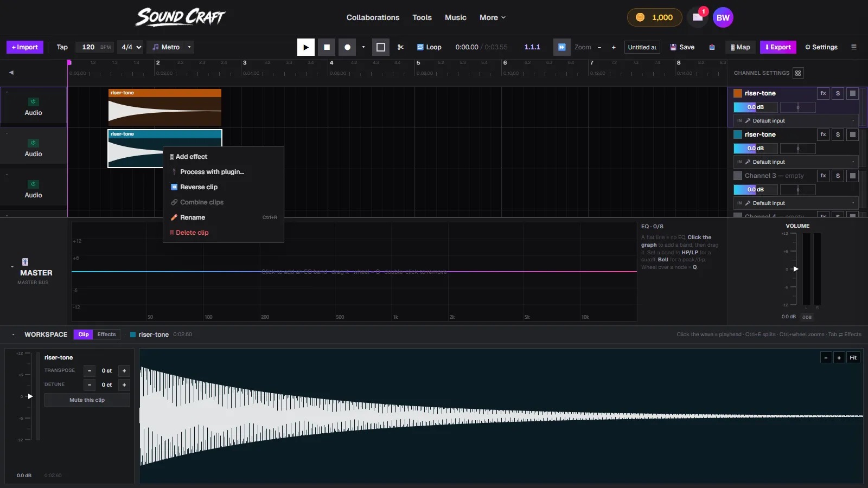Open fx for the orange riser-tone channel
868x488 pixels.
pos(823,93)
